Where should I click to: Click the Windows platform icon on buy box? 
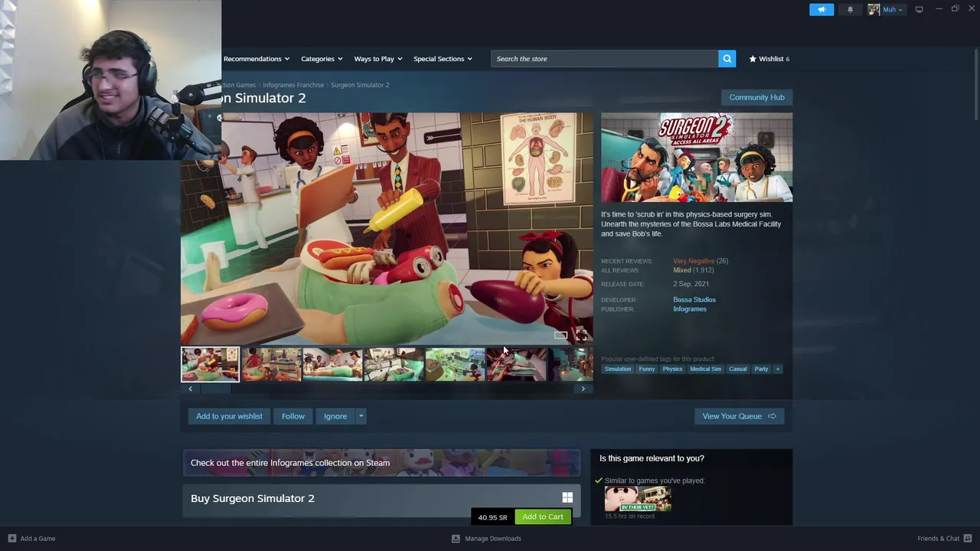tap(567, 498)
